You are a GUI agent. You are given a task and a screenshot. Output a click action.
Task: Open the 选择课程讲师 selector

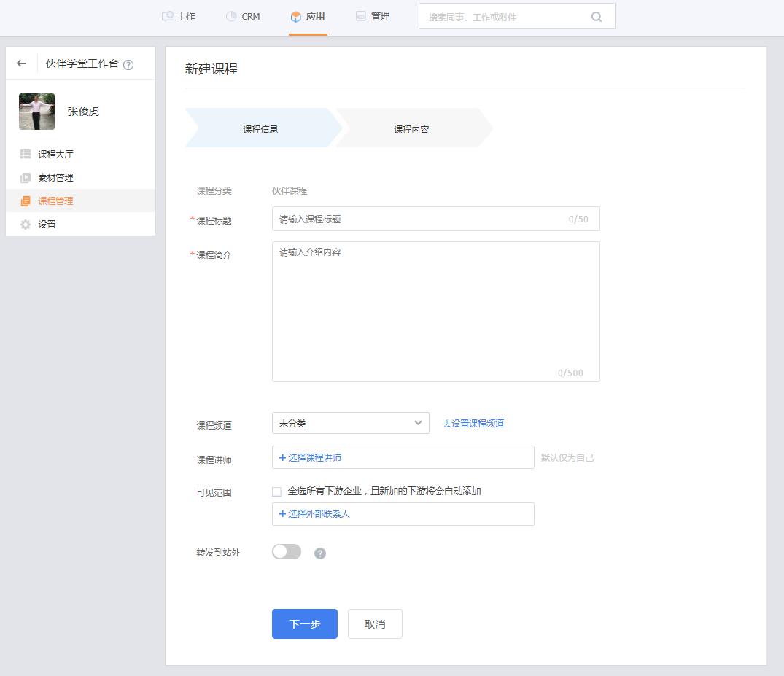(x=403, y=458)
